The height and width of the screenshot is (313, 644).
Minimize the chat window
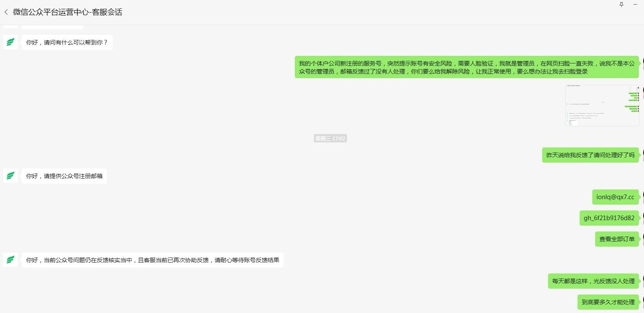coord(635,4)
